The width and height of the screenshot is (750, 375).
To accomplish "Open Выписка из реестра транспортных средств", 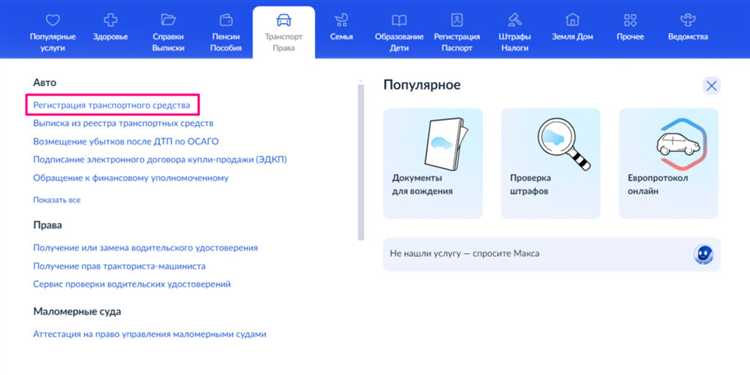I will pyautogui.click(x=123, y=123).
